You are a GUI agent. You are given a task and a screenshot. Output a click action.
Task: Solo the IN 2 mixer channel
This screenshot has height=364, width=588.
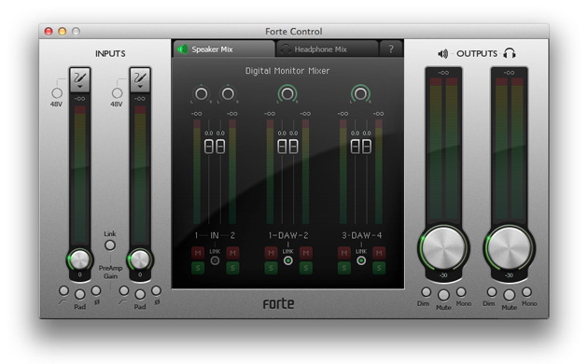(232, 268)
